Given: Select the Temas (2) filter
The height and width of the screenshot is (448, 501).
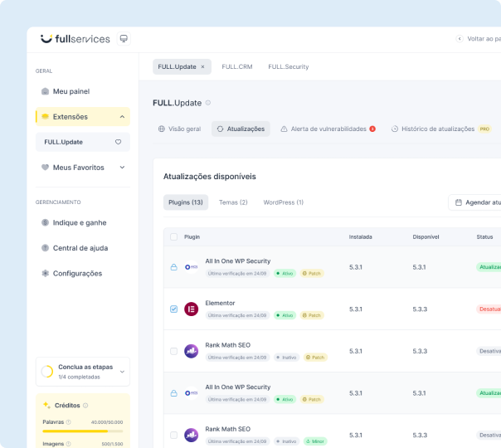Looking at the screenshot, I should click(x=233, y=202).
